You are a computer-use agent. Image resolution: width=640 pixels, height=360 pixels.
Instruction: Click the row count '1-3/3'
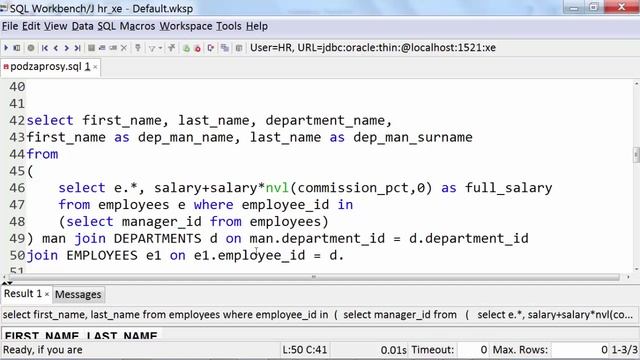624,350
